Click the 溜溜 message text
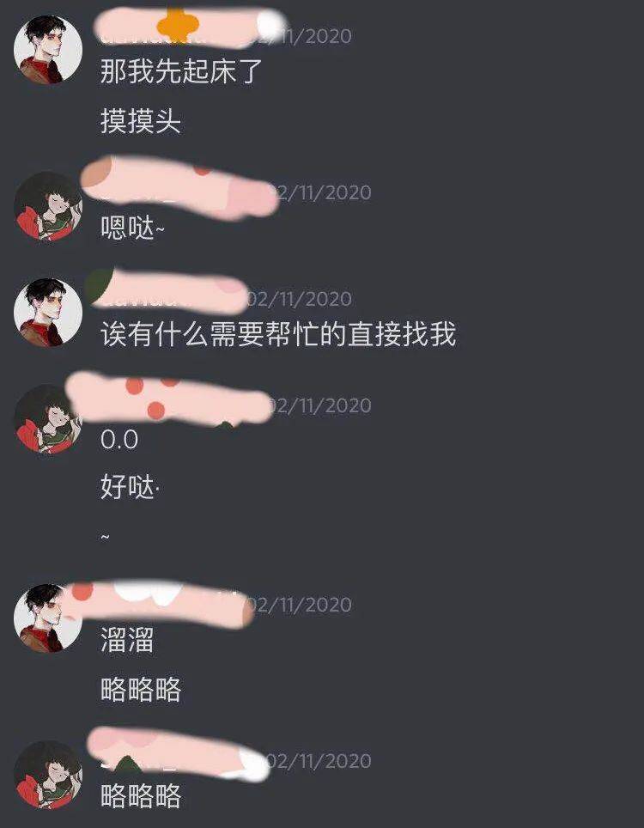644x828 pixels. tap(127, 640)
